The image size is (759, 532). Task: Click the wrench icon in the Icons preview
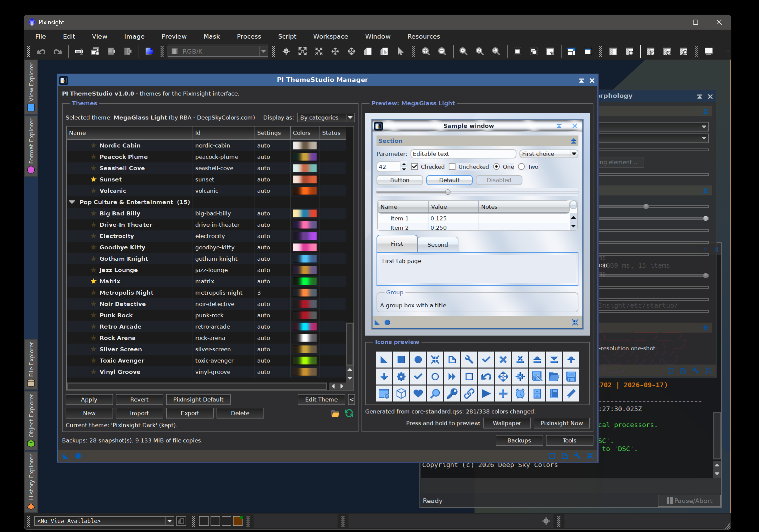tap(469, 360)
